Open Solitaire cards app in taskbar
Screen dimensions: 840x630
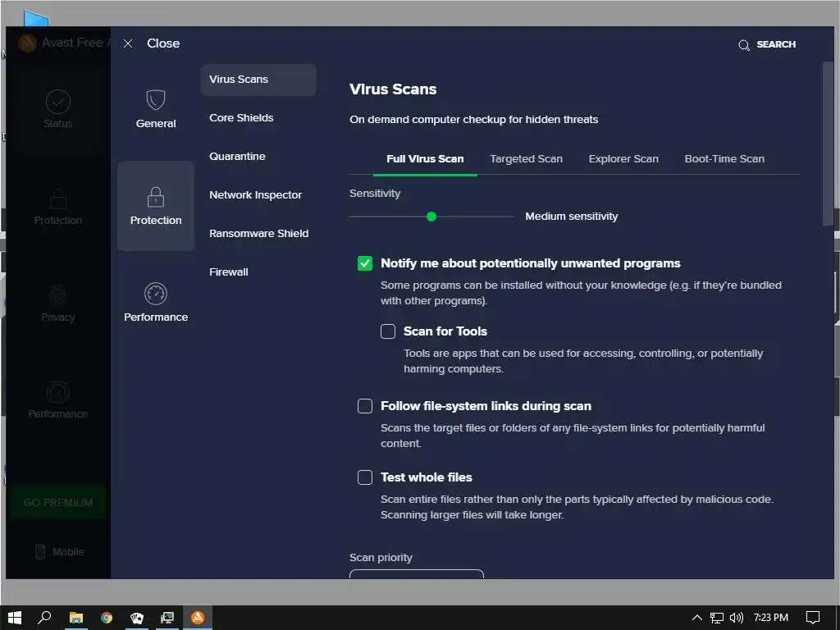point(137,618)
